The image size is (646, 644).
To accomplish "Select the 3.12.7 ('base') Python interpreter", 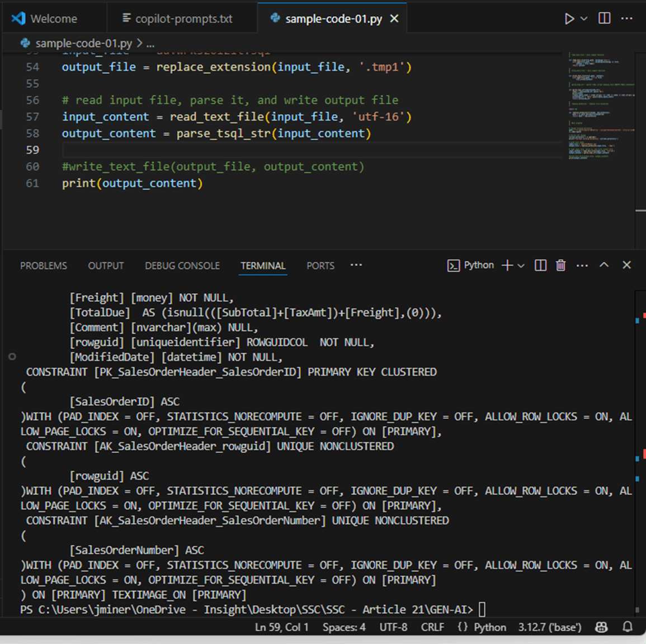I will tap(549, 627).
